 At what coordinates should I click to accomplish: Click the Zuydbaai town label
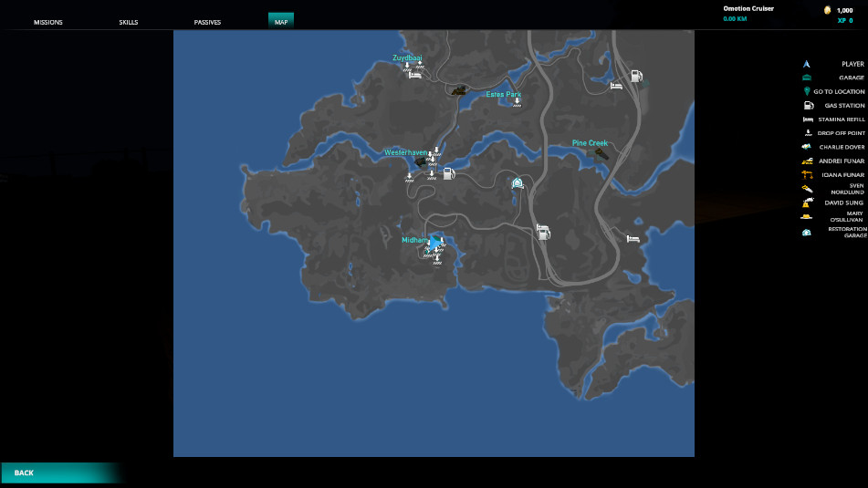click(407, 57)
